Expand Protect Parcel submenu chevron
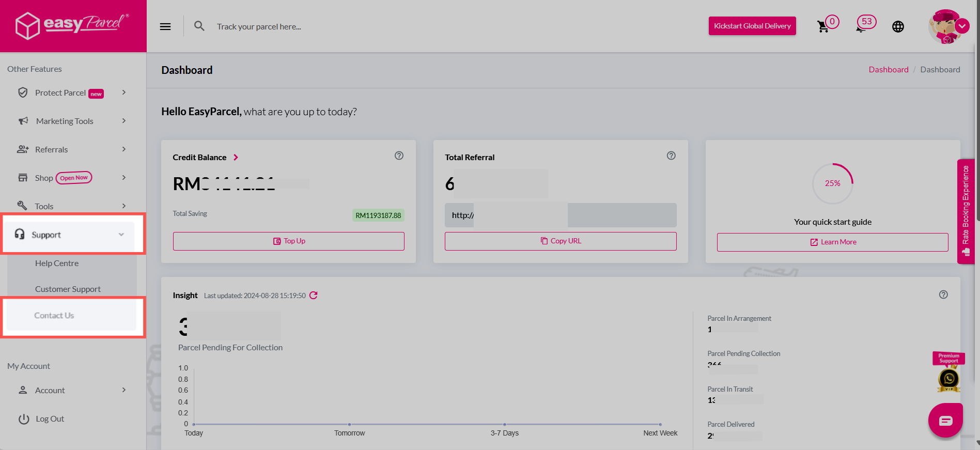 [x=124, y=92]
